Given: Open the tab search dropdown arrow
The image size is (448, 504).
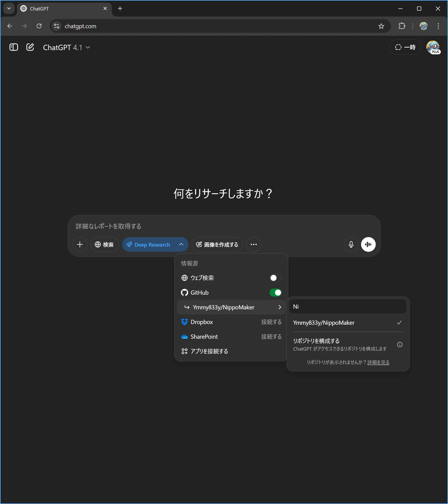Looking at the screenshot, I should tap(9, 8).
